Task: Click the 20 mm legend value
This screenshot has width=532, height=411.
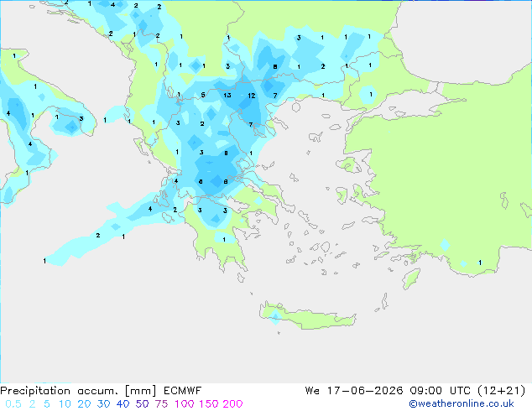Action: tap(84, 404)
